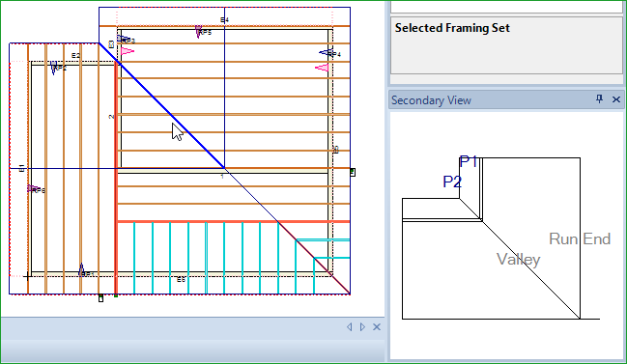Click the E2 edge label
Image resolution: width=627 pixels, height=364 pixels.
pyautogui.click(x=75, y=56)
